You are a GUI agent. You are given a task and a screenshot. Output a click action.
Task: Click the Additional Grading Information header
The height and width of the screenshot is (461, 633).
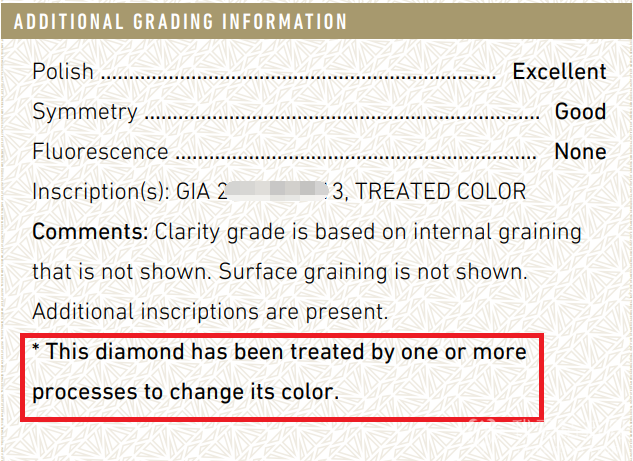[x=180, y=21]
